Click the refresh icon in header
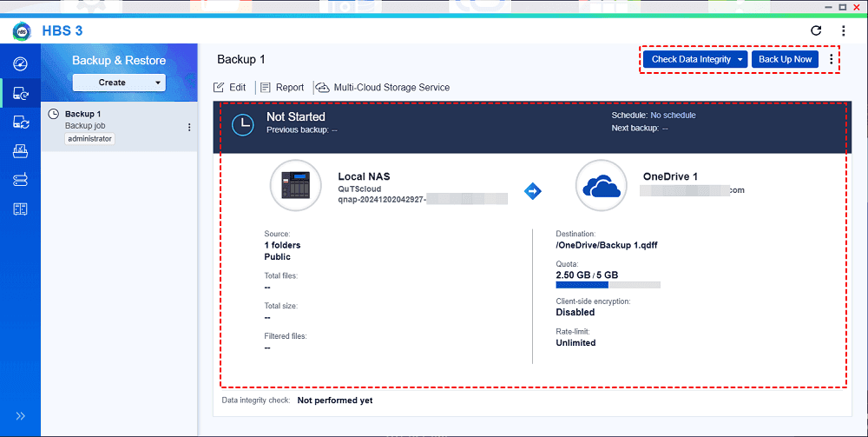 [815, 30]
